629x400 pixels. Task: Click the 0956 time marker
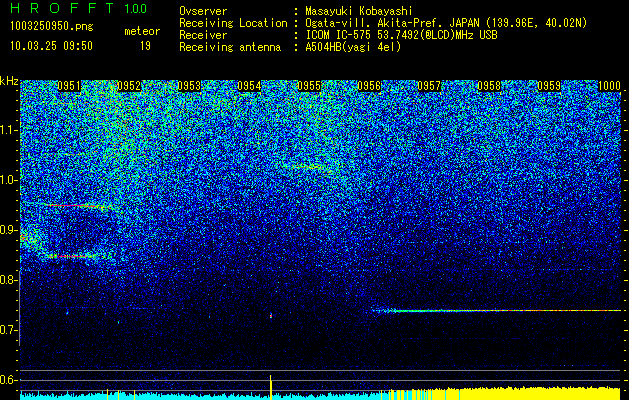click(x=369, y=86)
